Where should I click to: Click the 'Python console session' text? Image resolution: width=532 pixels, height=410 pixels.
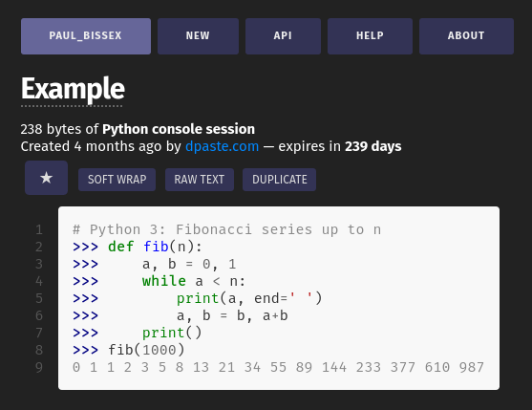(x=179, y=129)
